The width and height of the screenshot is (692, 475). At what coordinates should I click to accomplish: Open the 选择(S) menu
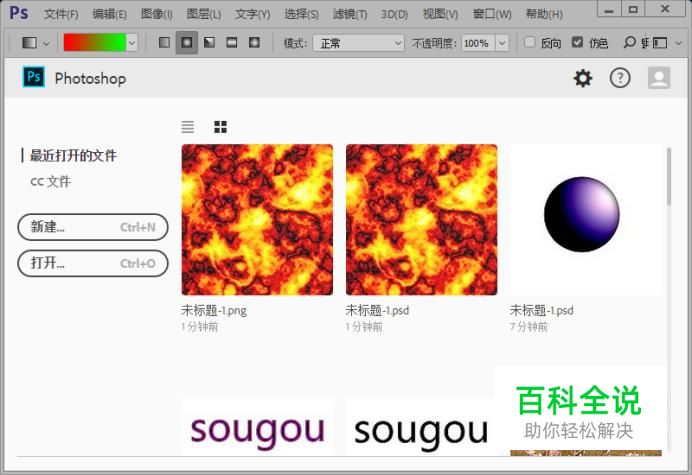301,14
